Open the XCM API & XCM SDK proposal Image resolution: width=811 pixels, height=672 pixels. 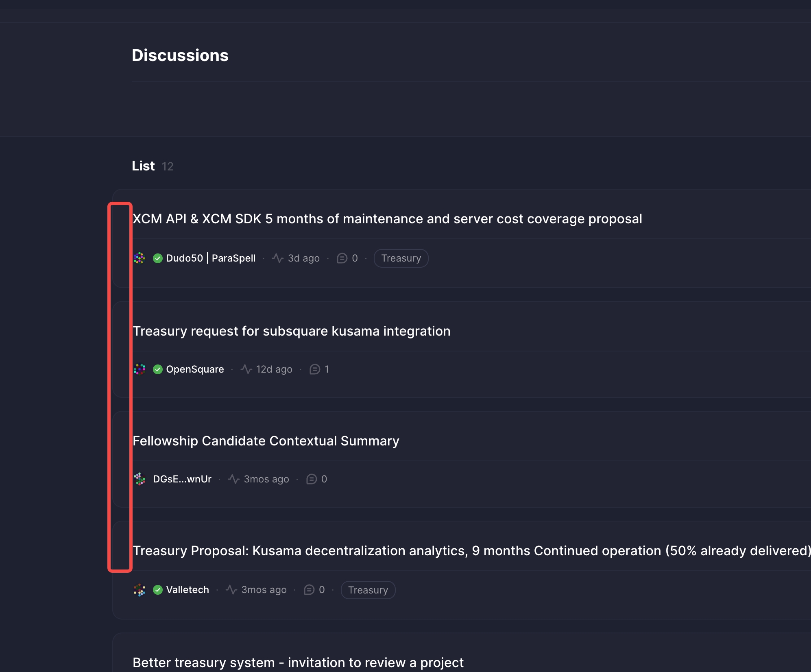387,218
